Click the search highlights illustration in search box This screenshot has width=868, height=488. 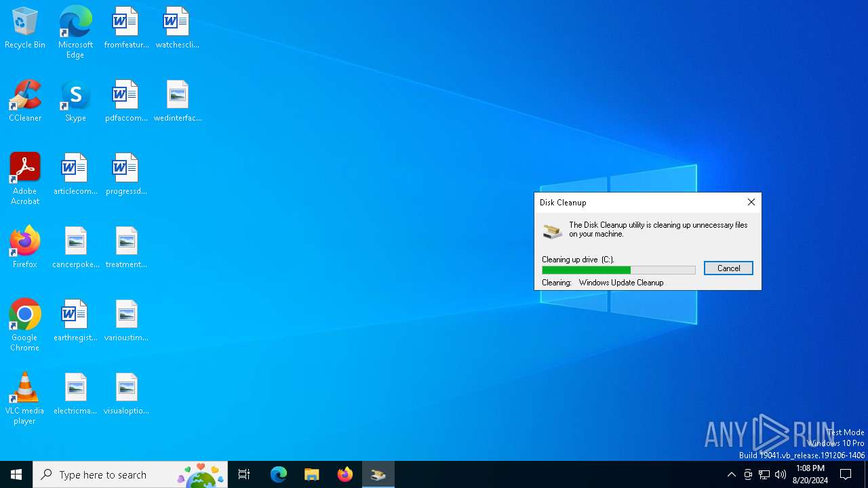pos(201,475)
